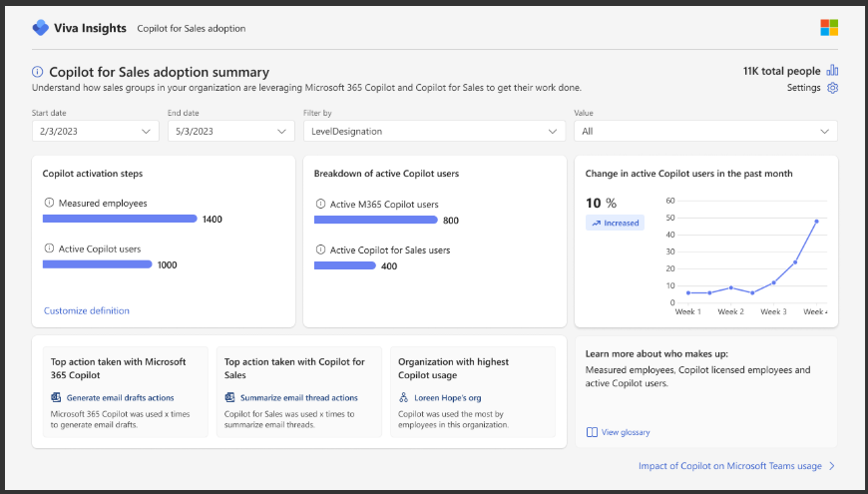Click bar chart icon next to 11K total people
Image resolution: width=868 pixels, height=494 pixels.
coord(832,71)
